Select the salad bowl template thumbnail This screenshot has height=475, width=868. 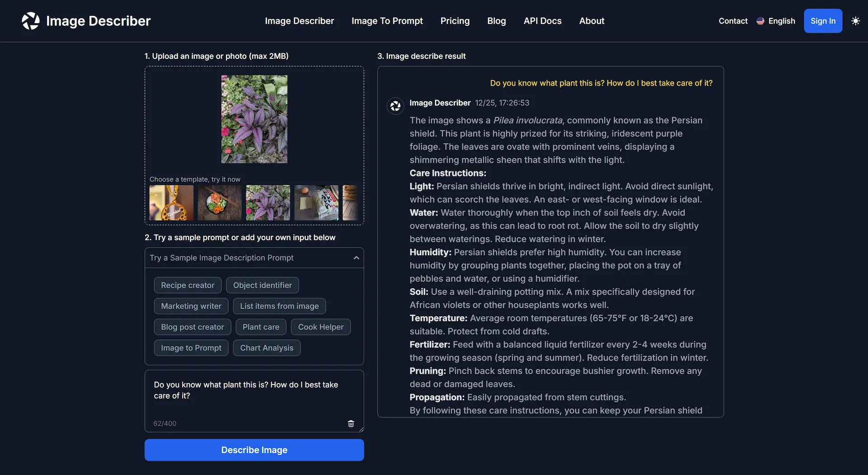(220, 203)
